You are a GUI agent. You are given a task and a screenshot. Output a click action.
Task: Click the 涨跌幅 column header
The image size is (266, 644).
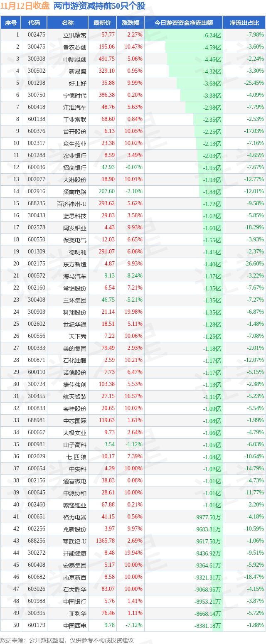[x=131, y=23]
